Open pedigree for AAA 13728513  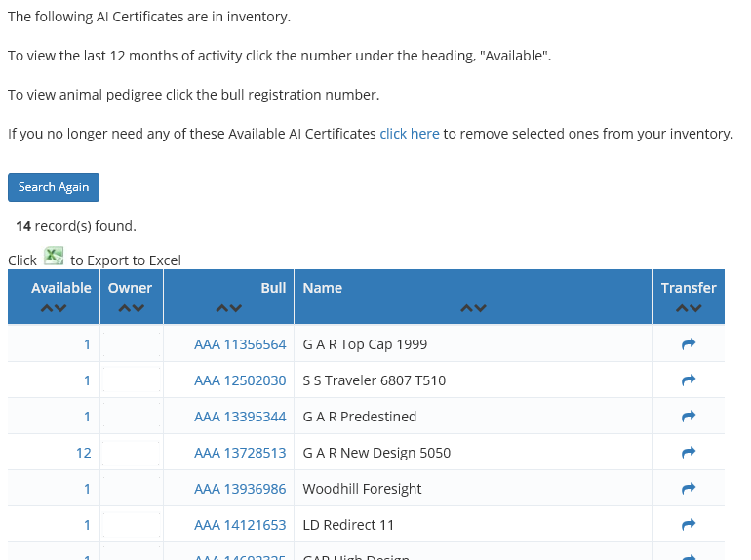[x=240, y=453]
